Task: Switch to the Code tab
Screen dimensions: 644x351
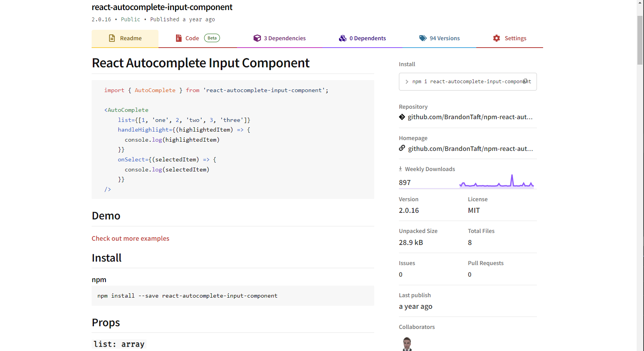Action: 198,38
